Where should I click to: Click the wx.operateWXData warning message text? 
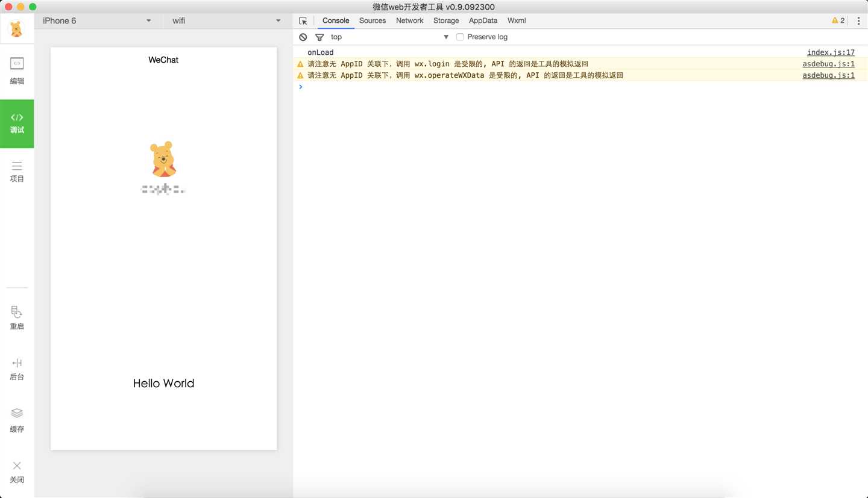point(465,75)
